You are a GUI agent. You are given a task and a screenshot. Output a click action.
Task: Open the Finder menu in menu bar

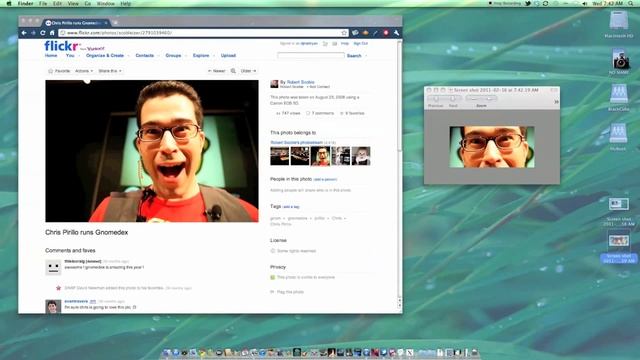(x=25, y=3)
